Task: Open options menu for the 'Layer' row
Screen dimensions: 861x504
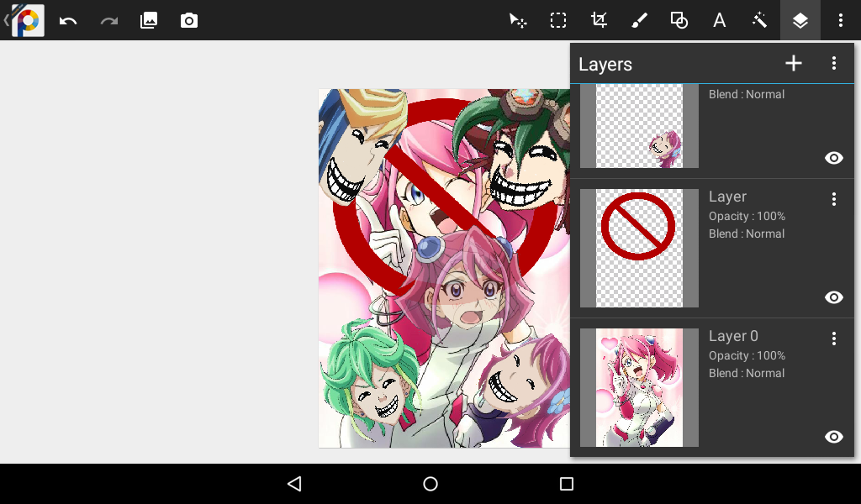Action: 833,198
